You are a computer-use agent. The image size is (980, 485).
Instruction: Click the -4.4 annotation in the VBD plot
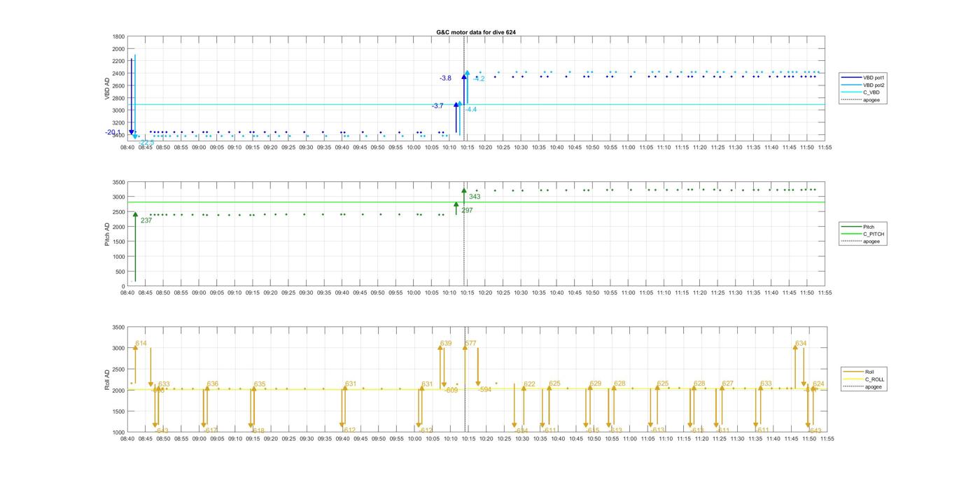pos(470,110)
